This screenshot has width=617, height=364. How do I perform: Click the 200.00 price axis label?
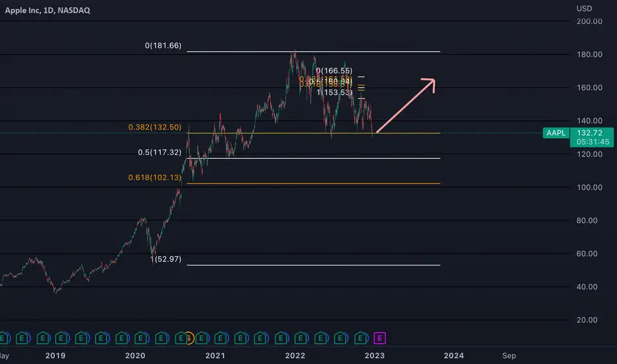tap(589, 21)
